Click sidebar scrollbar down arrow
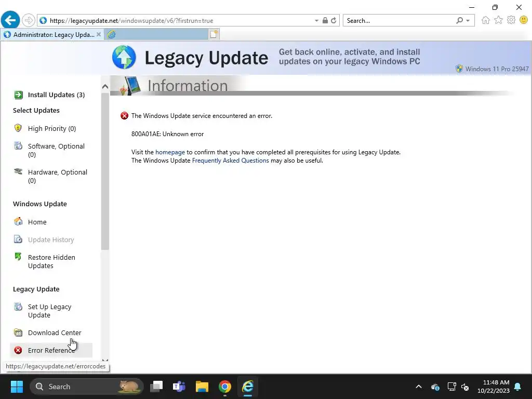The width and height of the screenshot is (532, 399). coord(105,361)
